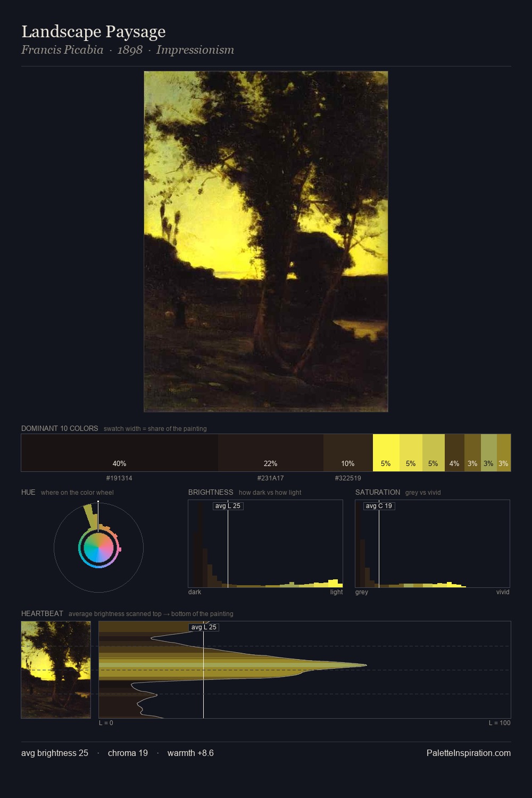
Task: Click the small painting thumbnail in Heartbeat section
Action: pyautogui.click(x=56, y=670)
